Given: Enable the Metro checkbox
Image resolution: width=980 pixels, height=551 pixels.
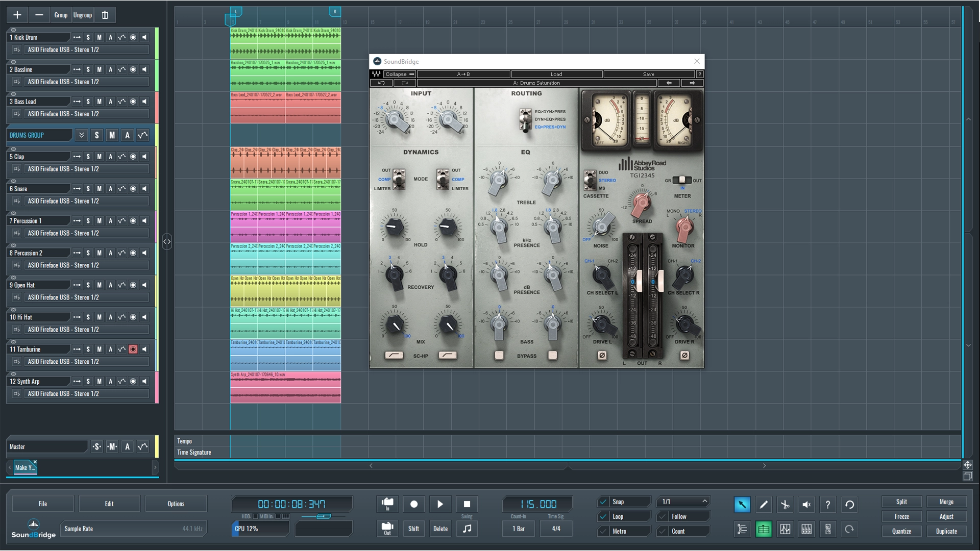Looking at the screenshot, I should click(x=604, y=532).
